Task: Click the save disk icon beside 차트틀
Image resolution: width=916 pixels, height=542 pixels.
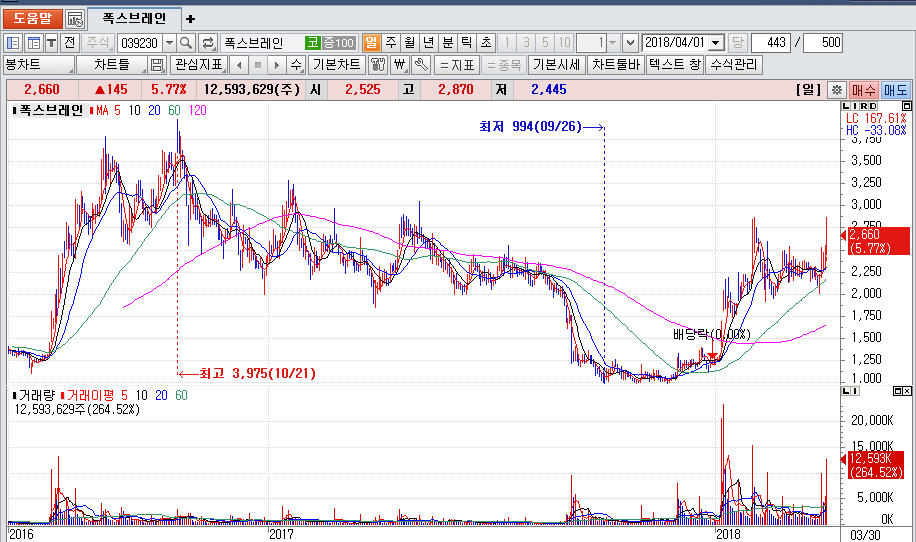Action: (156, 65)
